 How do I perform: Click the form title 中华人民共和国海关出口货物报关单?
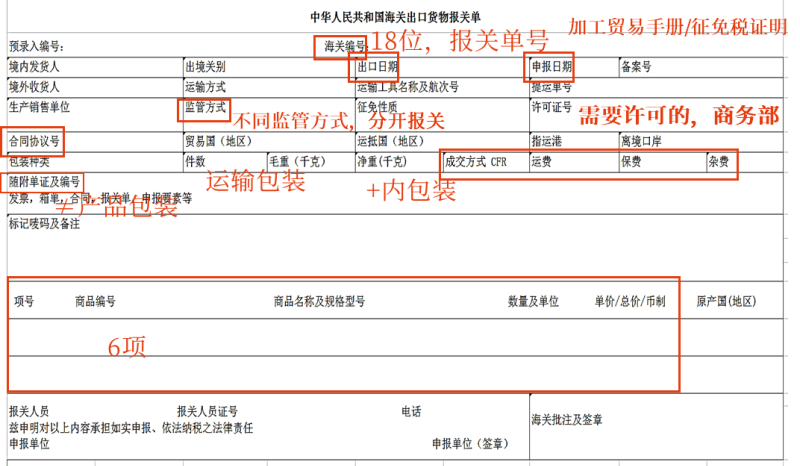point(395,17)
